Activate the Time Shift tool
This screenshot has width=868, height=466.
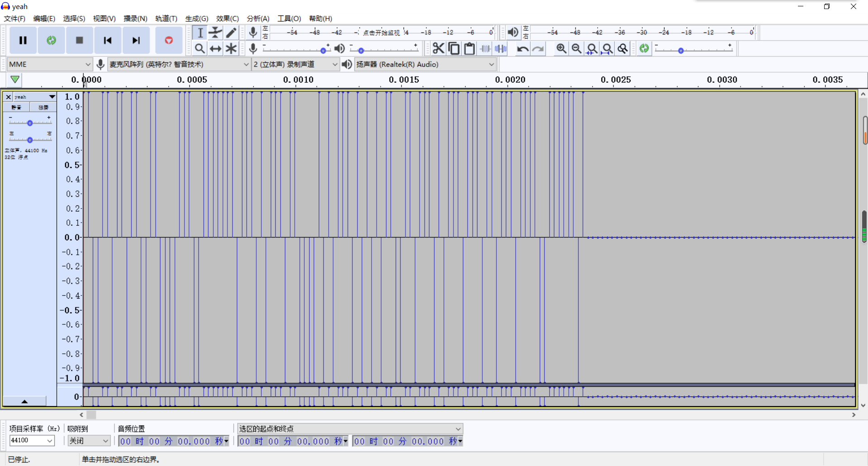216,48
